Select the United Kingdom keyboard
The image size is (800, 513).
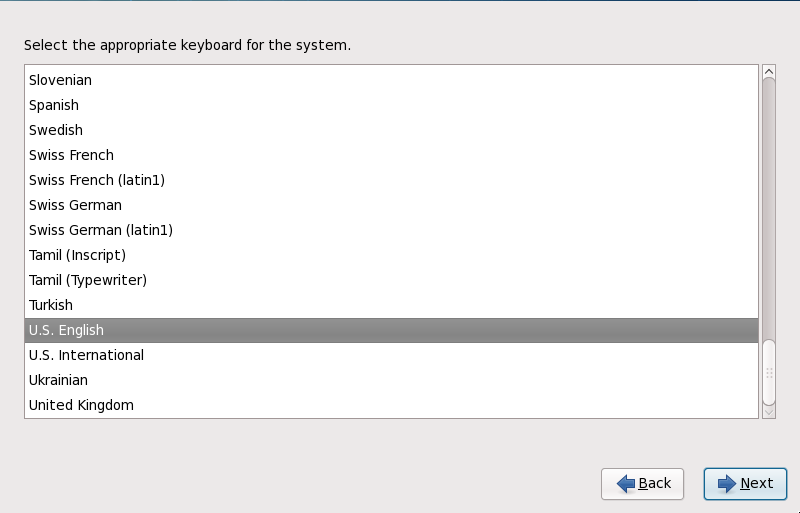[81, 405]
